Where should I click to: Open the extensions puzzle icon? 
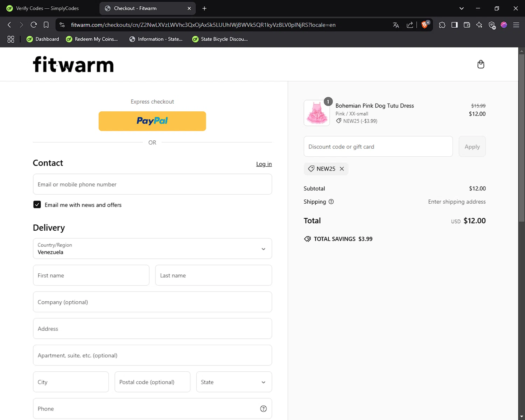(442, 25)
